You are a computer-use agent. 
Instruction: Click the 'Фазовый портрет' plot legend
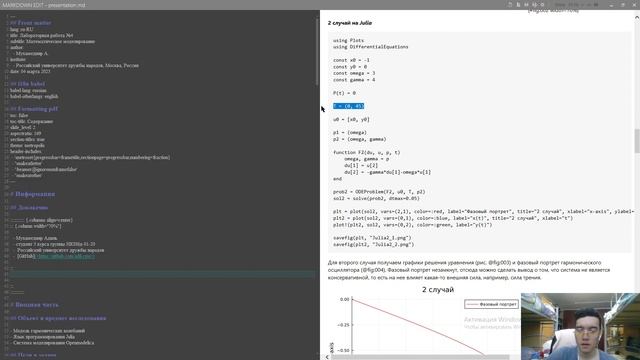491,304
